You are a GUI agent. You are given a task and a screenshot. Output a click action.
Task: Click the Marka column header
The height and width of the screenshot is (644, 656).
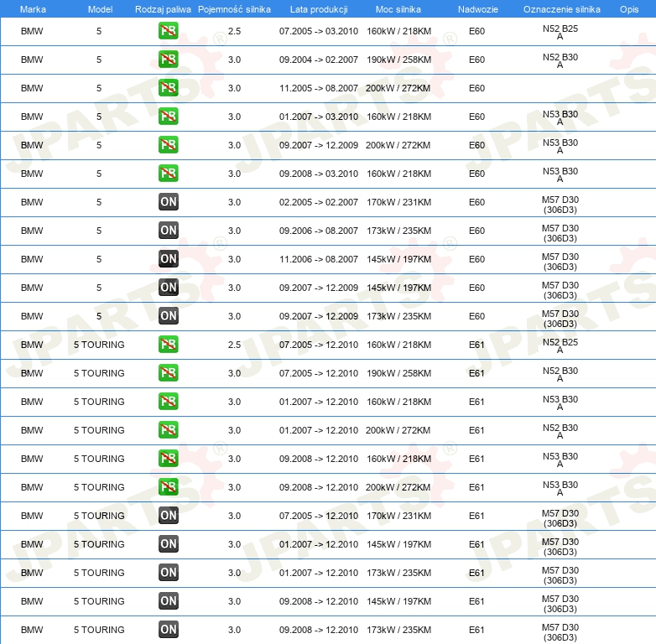(33, 9)
